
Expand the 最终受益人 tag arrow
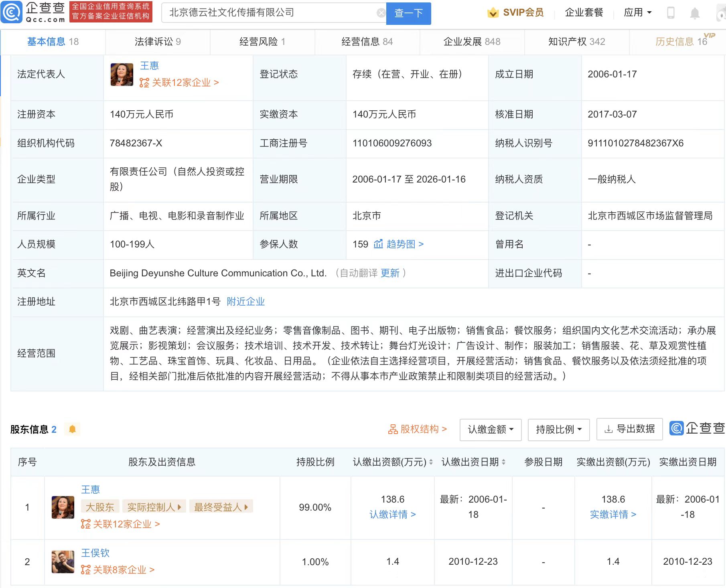pyautogui.click(x=246, y=507)
